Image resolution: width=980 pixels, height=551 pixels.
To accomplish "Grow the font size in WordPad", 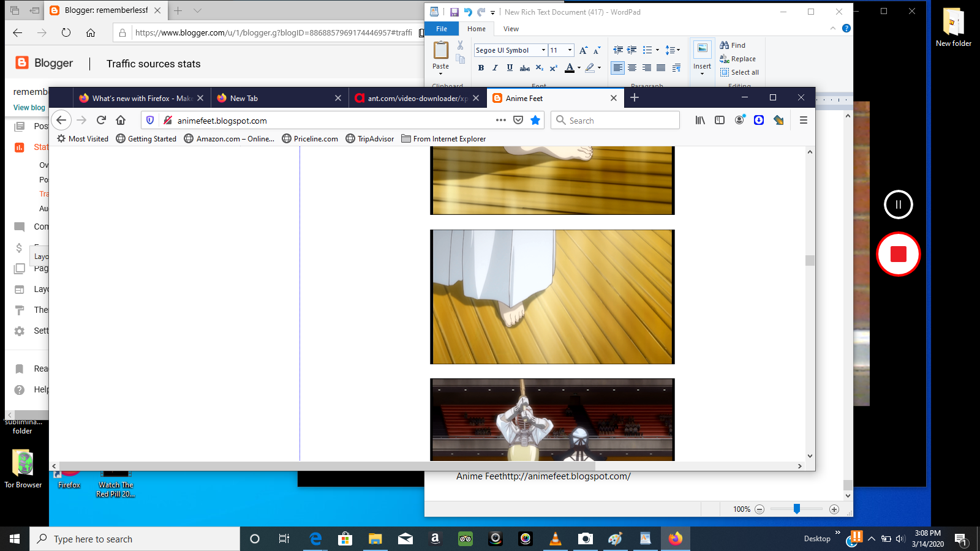I will pyautogui.click(x=583, y=50).
